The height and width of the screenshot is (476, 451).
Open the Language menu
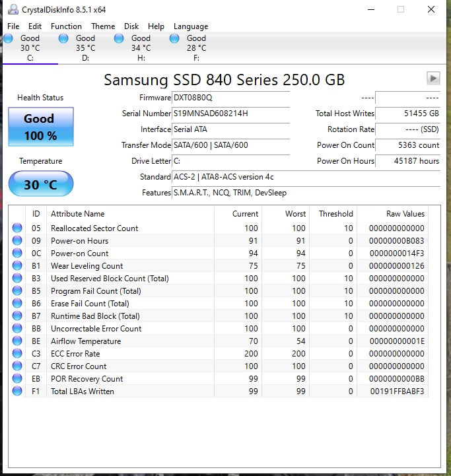click(191, 26)
